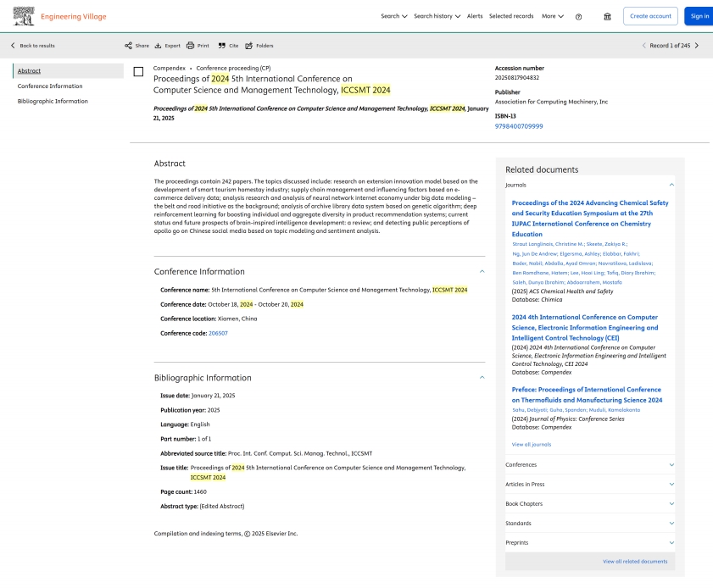
Task: Open Alerts in top navigation
Action: tap(475, 16)
